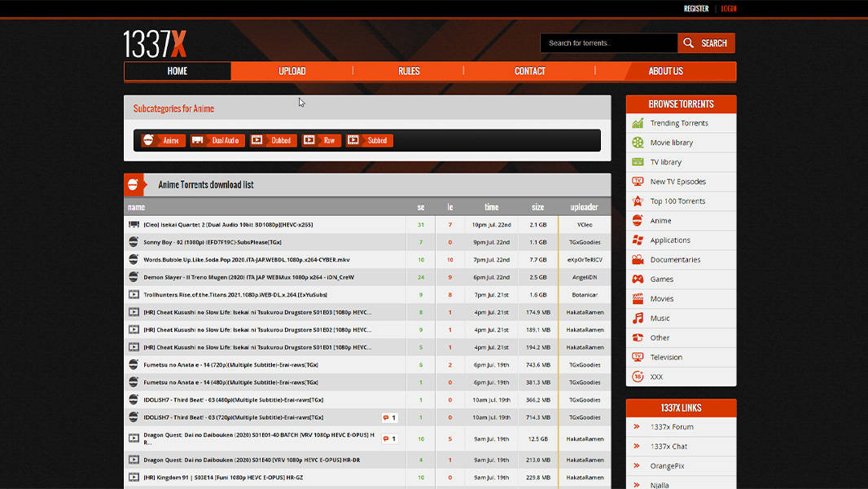Open Dragon Quest Dai no Daibouken S01E40 torrent
The height and width of the screenshot is (489, 868).
click(x=252, y=460)
